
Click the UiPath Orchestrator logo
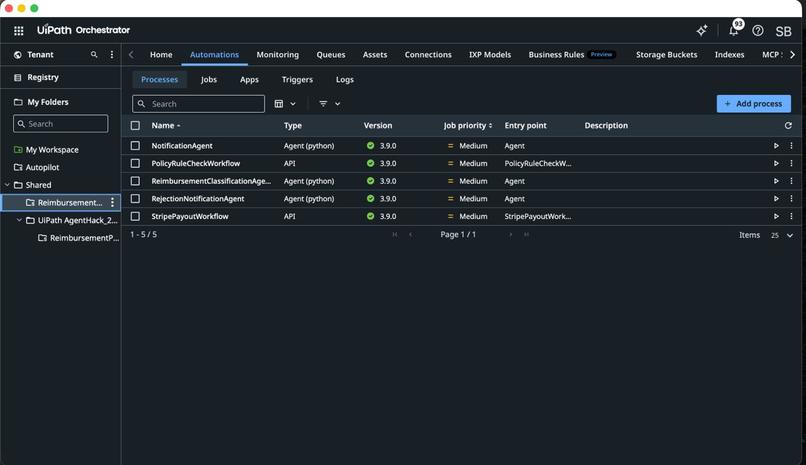click(83, 30)
